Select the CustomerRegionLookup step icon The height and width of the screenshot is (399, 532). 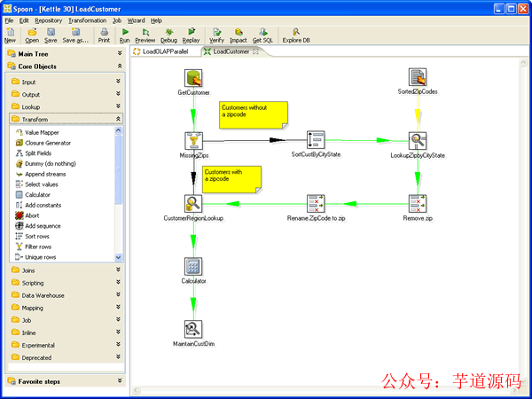tap(193, 204)
